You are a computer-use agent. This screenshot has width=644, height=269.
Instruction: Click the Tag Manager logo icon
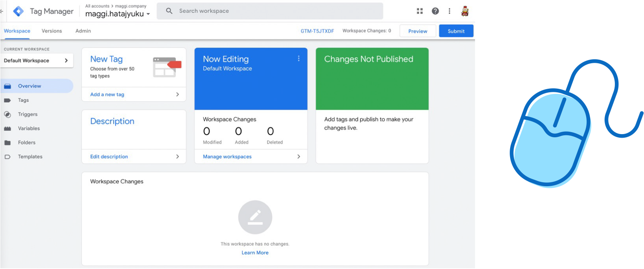tap(18, 11)
